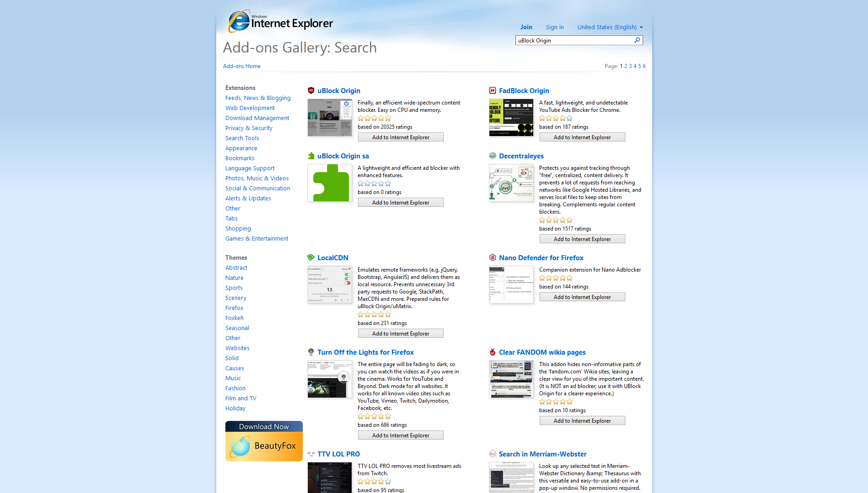Viewport: 868px width, 493px height.
Task: Click the Join link
Action: pos(526,27)
